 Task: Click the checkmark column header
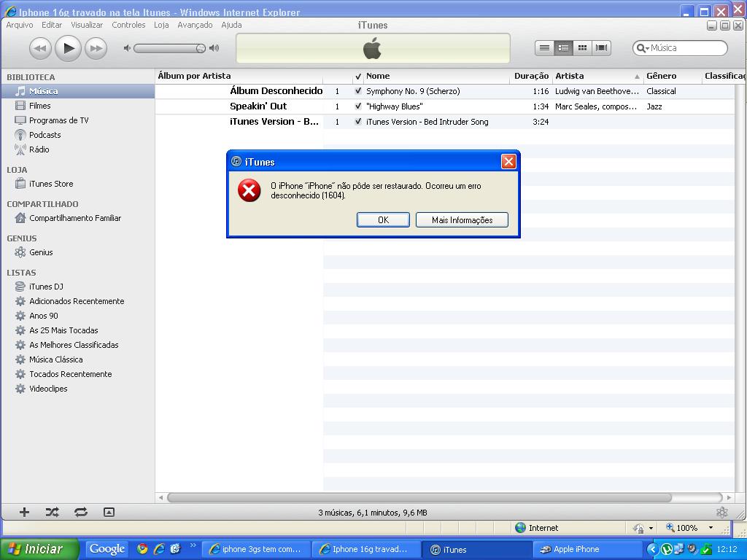[358, 76]
